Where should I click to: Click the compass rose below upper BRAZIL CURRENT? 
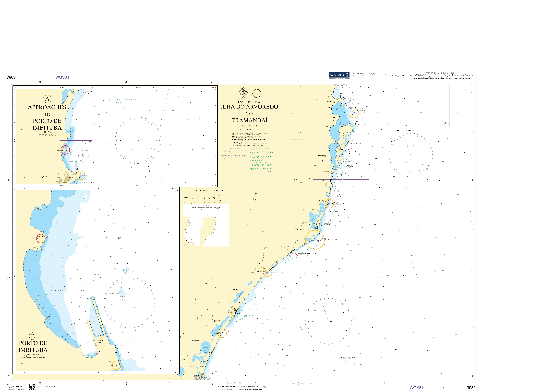point(410,155)
